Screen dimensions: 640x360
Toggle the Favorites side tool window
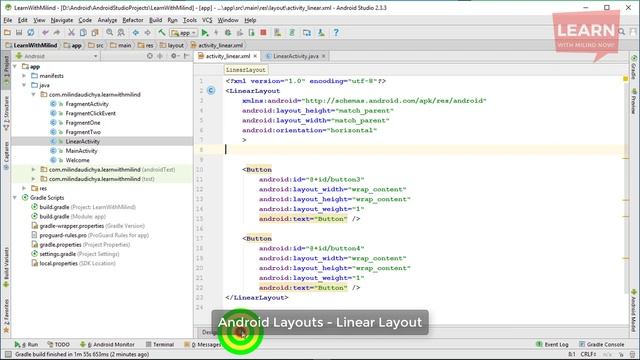click(6, 315)
